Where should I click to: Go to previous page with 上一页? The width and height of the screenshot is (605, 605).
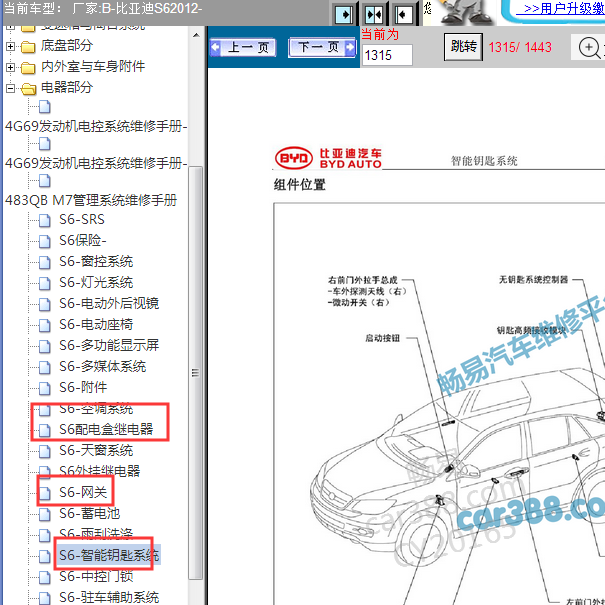243,48
